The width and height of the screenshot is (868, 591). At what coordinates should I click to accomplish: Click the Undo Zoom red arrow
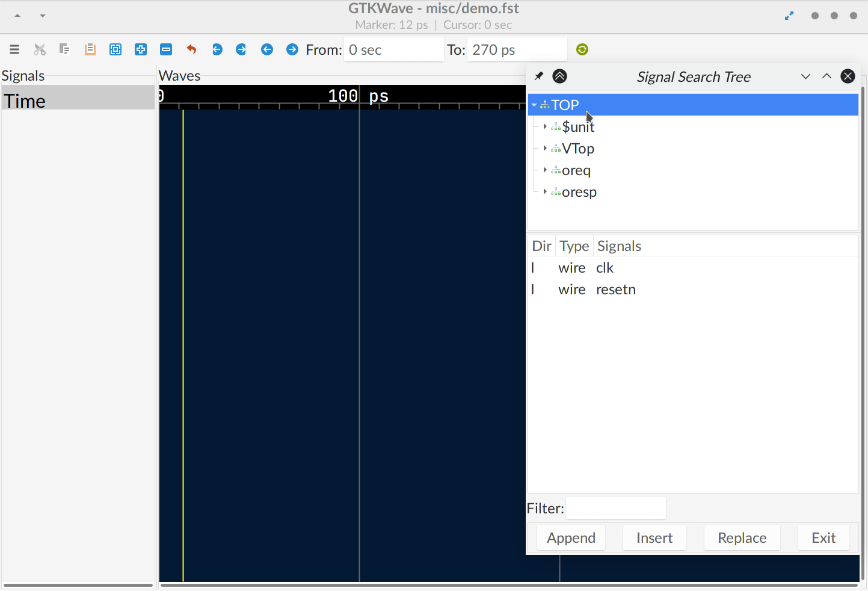[191, 49]
